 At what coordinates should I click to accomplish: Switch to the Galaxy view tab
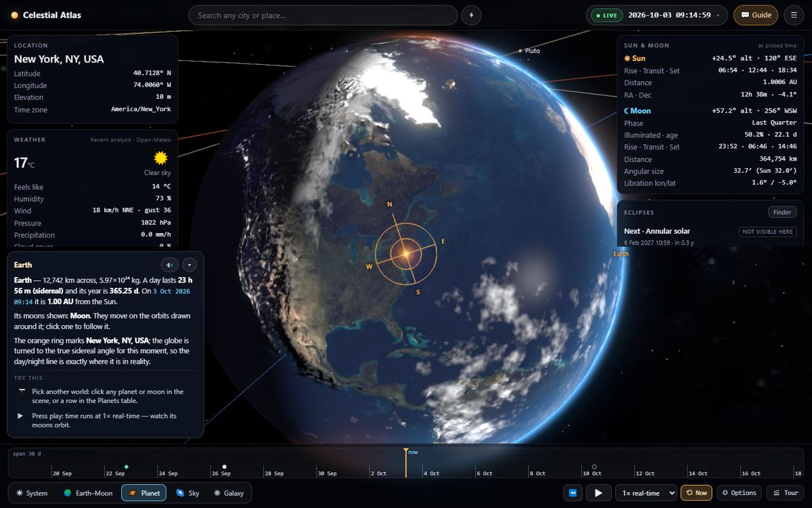[x=229, y=493]
